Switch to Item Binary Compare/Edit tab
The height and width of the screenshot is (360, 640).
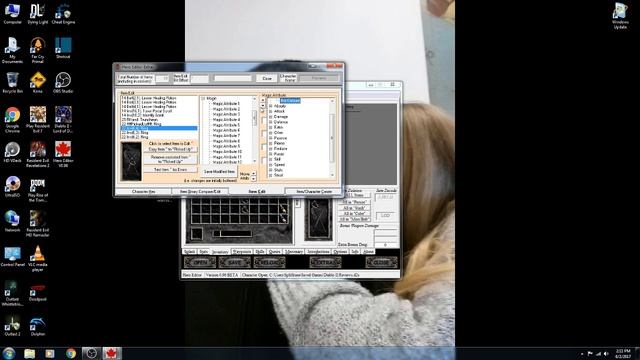(x=200, y=191)
